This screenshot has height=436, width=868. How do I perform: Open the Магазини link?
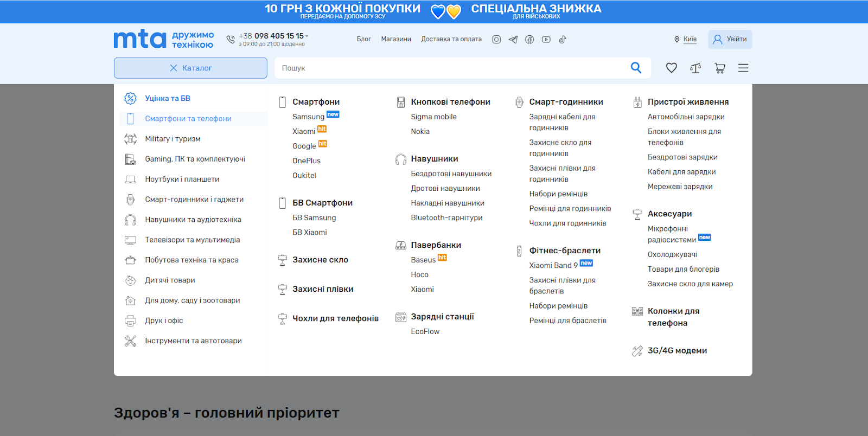click(x=396, y=39)
